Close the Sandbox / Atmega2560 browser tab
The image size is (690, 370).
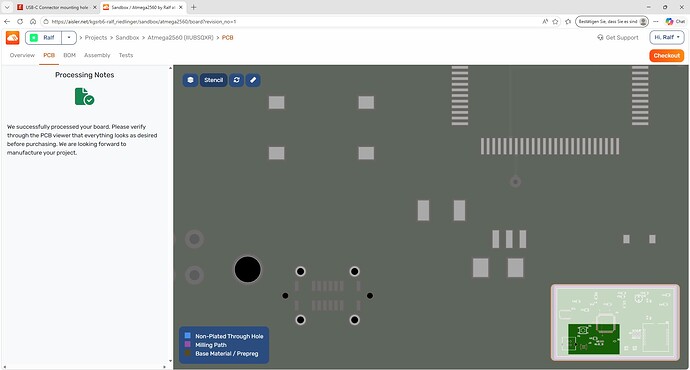tap(180, 7)
